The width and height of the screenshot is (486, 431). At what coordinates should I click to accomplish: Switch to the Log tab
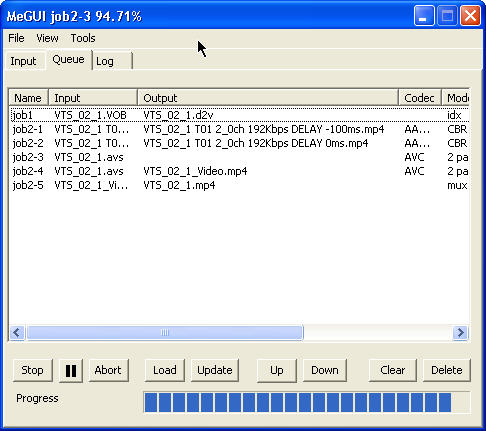coord(112,61)
